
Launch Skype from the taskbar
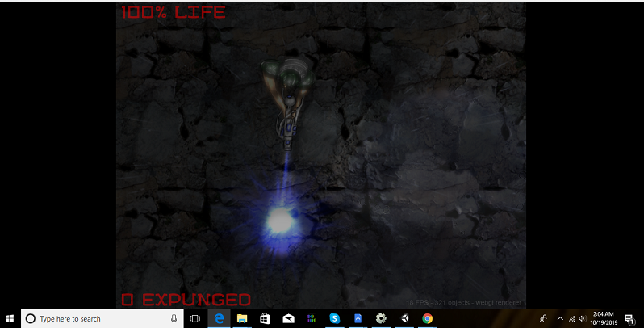pyautogui.click(x=335, y=318)
